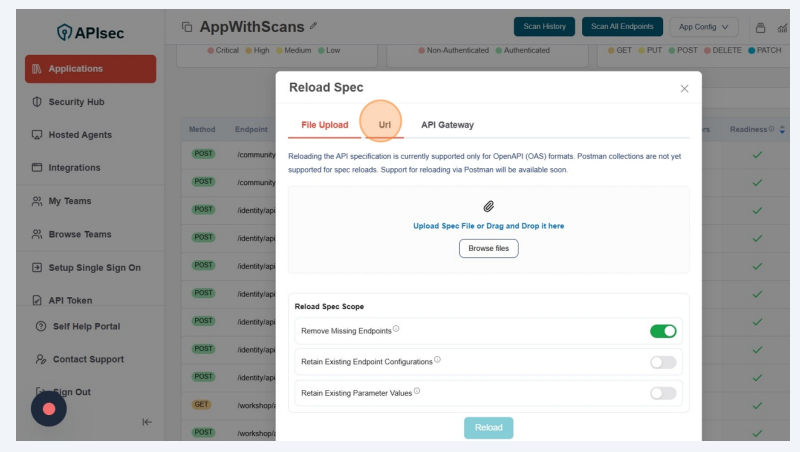Edit the app name with the pencil icon
800x452 pixels.
tap(313, 26)
